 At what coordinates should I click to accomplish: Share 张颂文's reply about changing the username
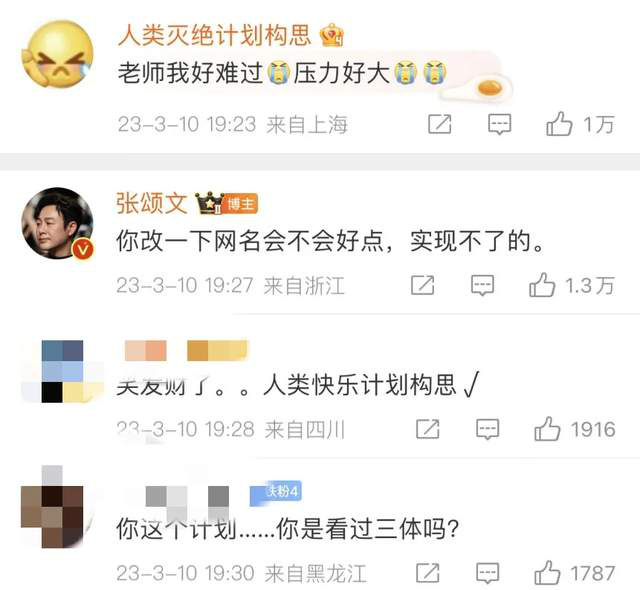coord(422,285)
